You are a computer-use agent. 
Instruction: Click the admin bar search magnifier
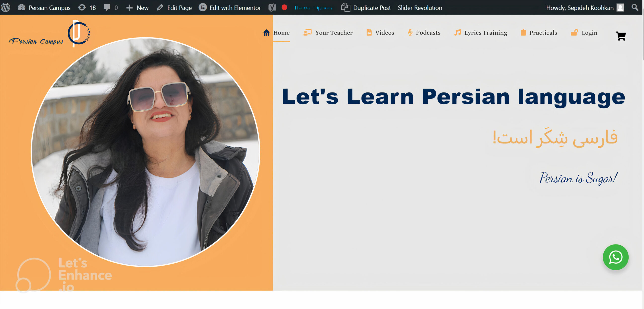635,8
